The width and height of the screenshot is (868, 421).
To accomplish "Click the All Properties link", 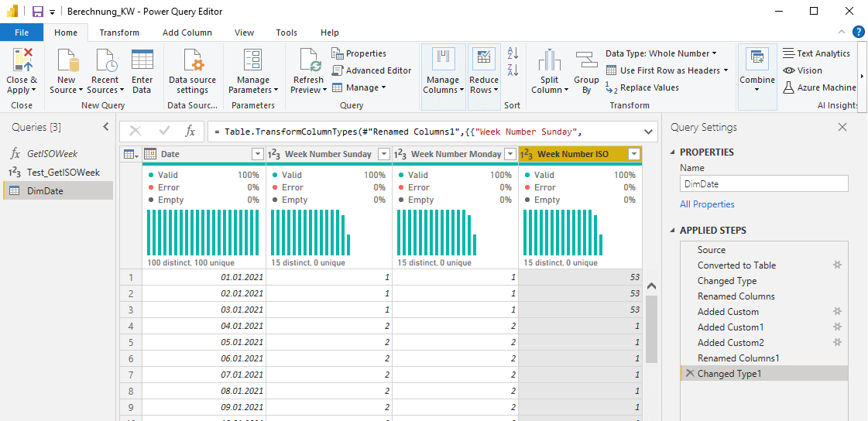I will click(707, 204).
